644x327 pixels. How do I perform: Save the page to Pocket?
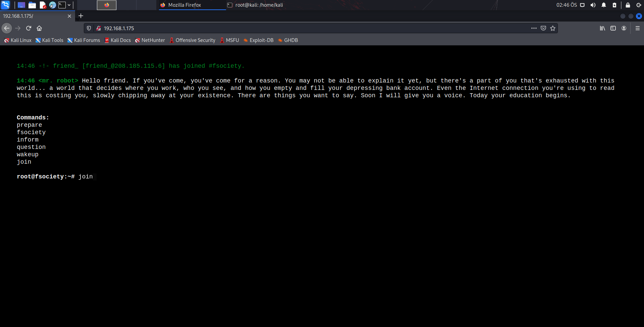543,28
